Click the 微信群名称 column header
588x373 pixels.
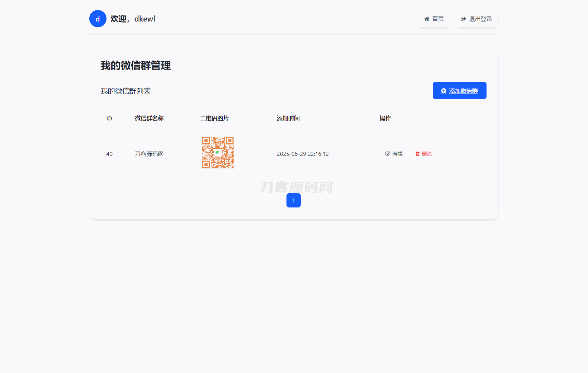point(149,119)
